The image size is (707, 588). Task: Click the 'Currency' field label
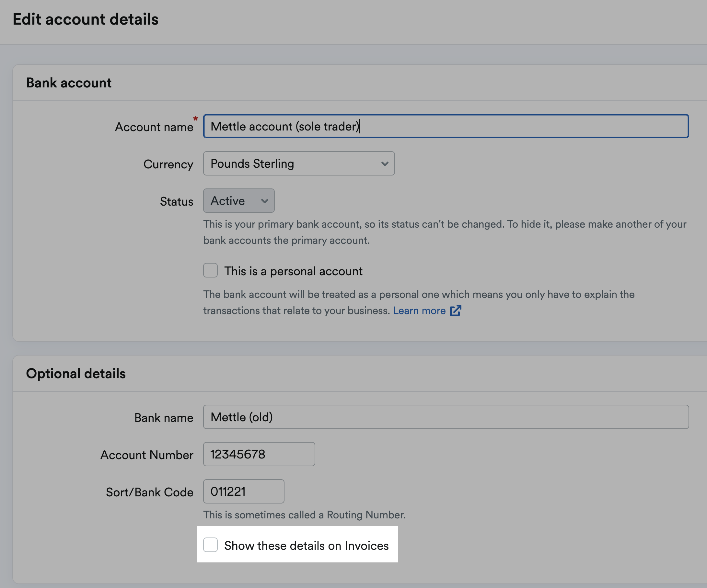pyautogui.click(x=168, y=164)
